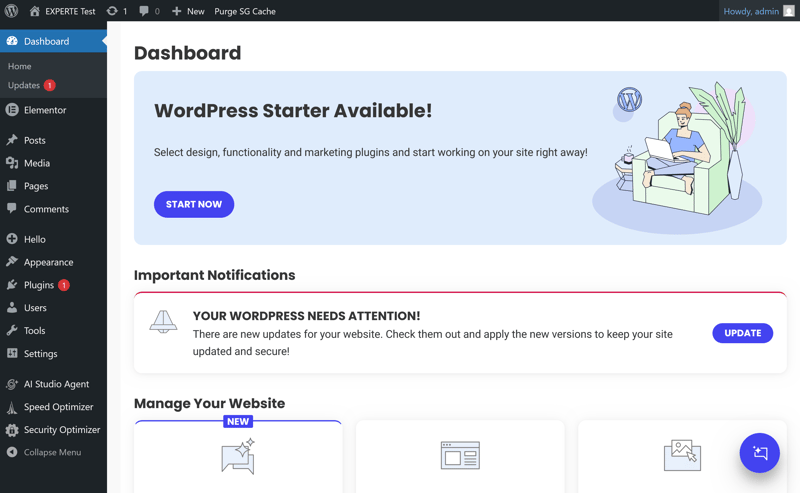Click the notification bell icon
The height and width of the screenshot is (493, 800).
[x=163, y=322]
